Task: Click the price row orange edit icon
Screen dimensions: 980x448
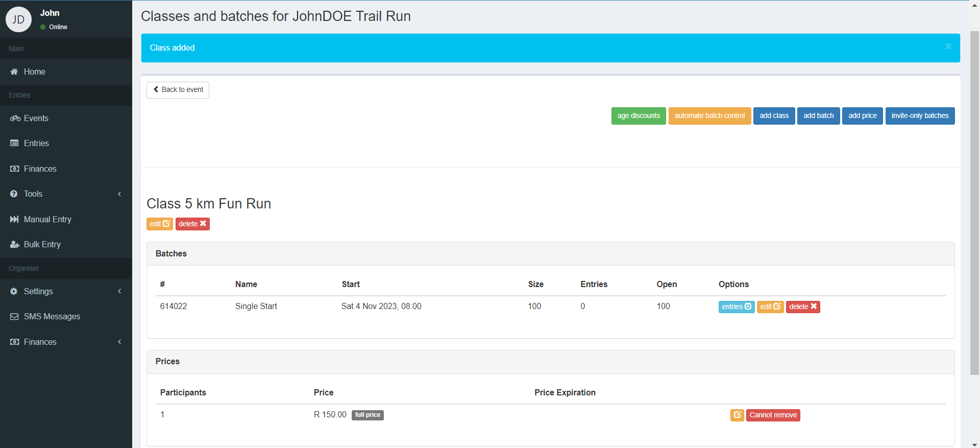Action: click(737, 415)
